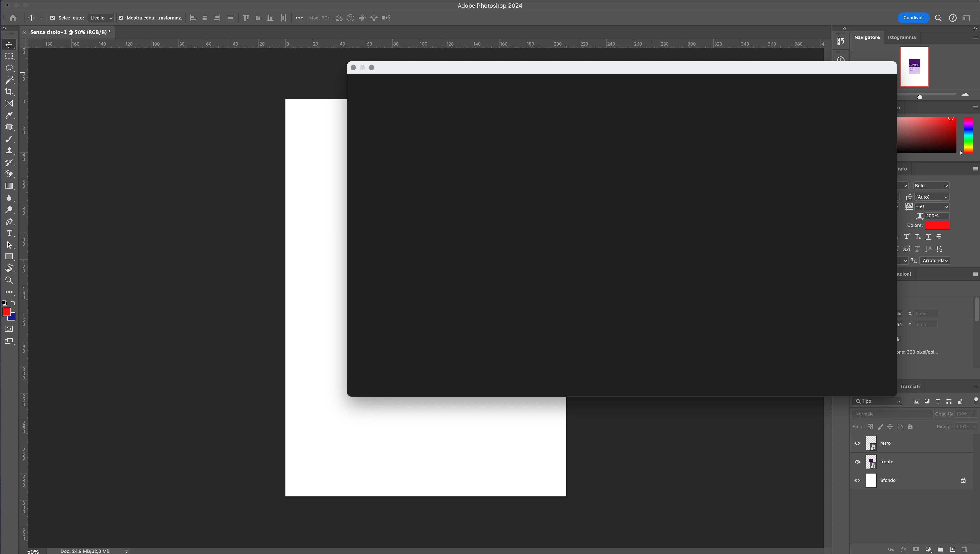The height and width of the screenshot is (554, 980).
Task: Expand the Tipo layer filter dropdown
Action: coord(877,401)
